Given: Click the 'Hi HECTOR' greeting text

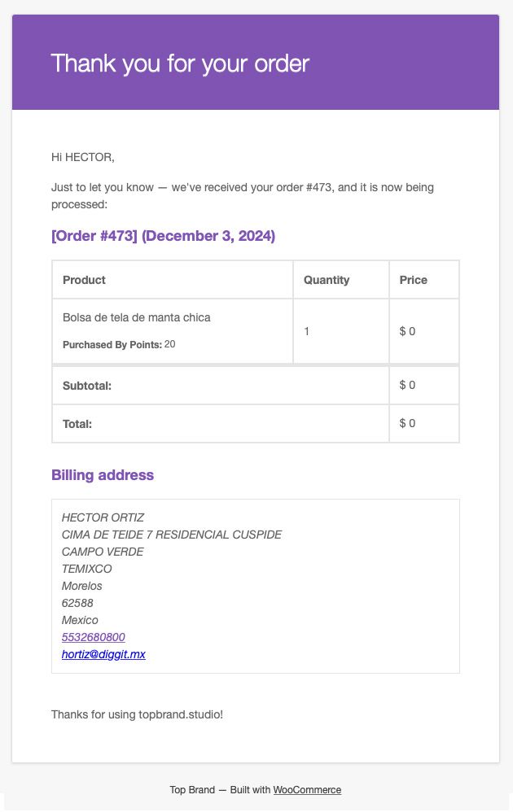Looking at the screenshot, I should (x=82, y=157).
